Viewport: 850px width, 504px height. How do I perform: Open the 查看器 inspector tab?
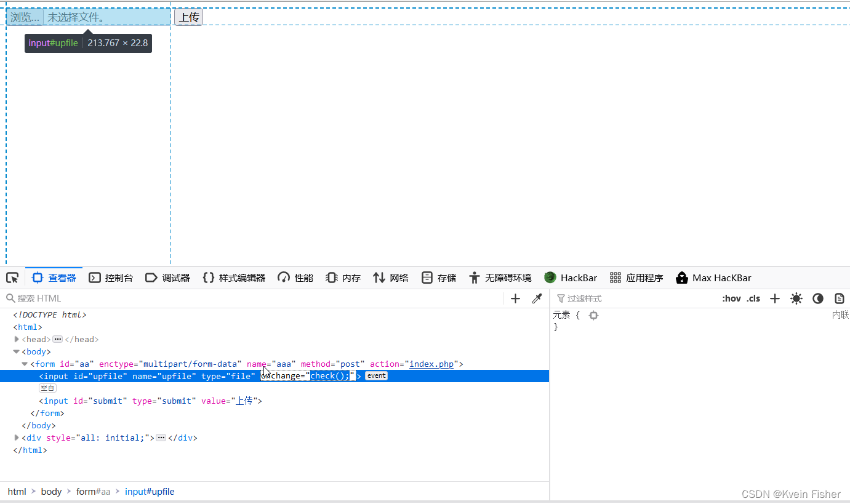tap(54, 278)
